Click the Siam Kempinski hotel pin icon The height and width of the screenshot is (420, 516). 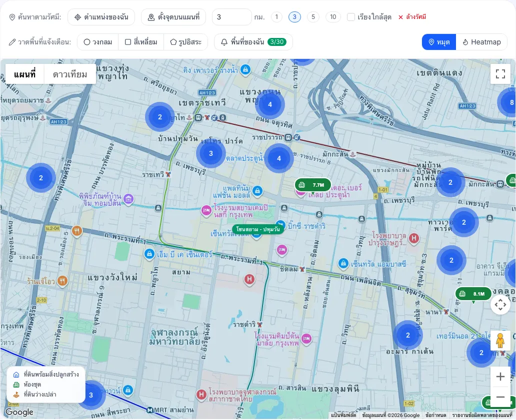click(x=206, y=210)
